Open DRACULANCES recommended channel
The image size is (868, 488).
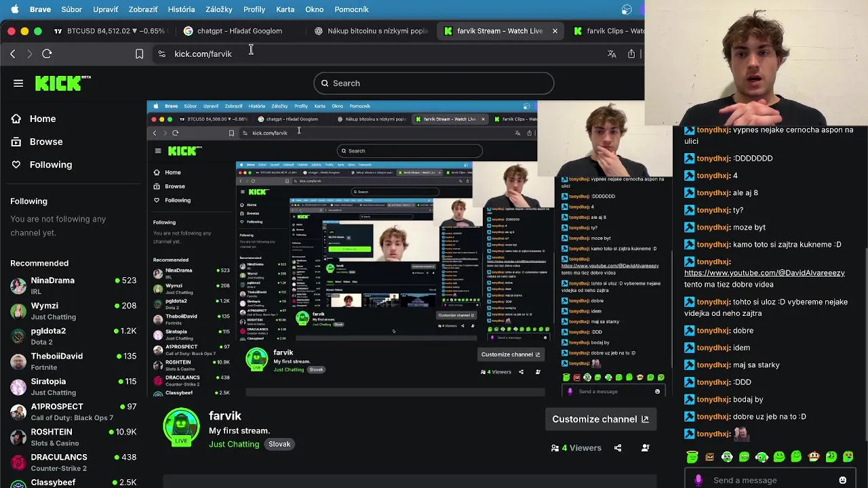pyautogui.click(x=73, y=462)
